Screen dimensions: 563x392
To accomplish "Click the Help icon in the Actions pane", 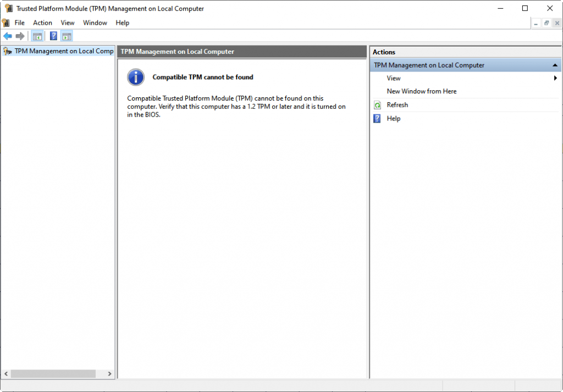I will coord(377,118).
